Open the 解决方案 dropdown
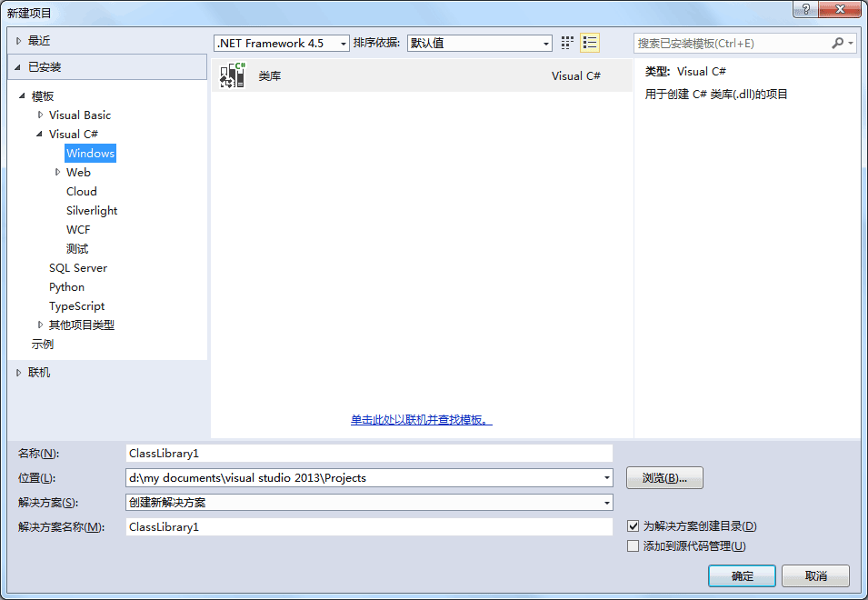This screenshot has height=600, width=868. [369, 503]
